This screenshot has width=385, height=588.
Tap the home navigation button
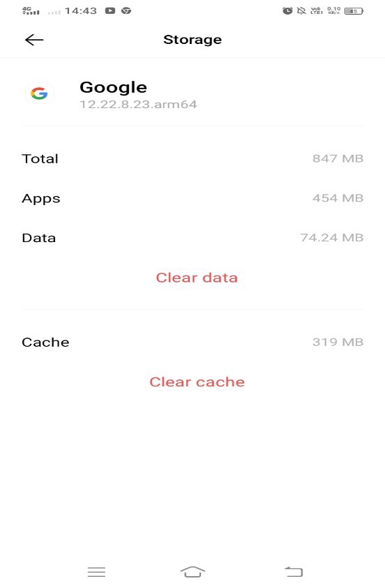[x=192, y=572]
